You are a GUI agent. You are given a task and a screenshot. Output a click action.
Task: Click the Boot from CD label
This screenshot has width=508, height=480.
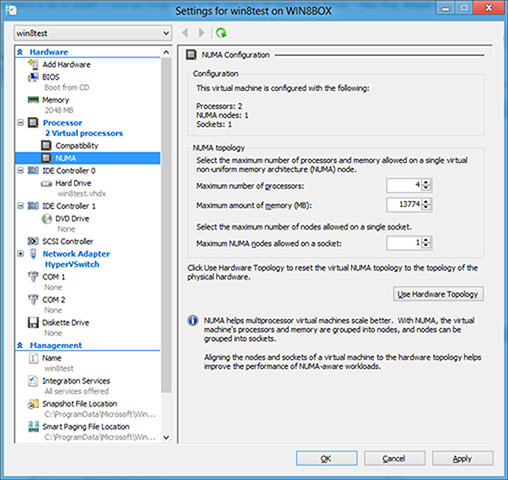[x=67, y=87]
